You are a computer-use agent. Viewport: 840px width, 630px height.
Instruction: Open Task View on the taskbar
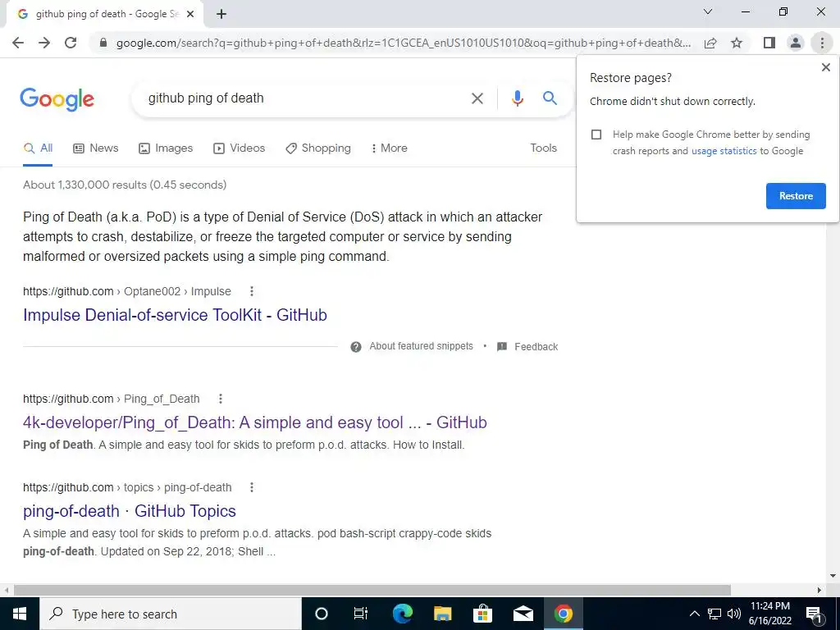click(361, 614)
